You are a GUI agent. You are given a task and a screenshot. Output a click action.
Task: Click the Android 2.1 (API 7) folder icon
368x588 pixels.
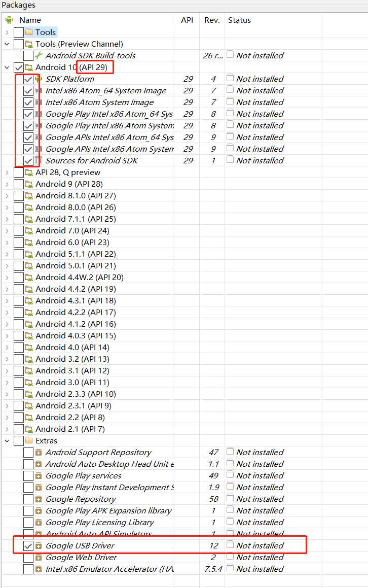click(29, 429)
